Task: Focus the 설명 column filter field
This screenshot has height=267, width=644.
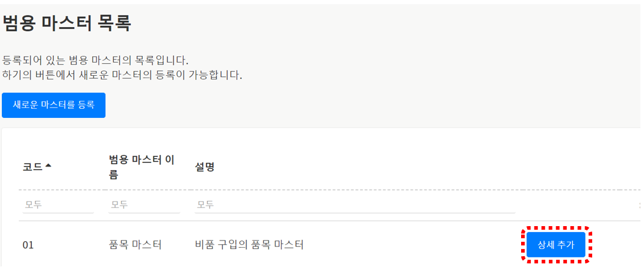Action: [x=354, y=205]
